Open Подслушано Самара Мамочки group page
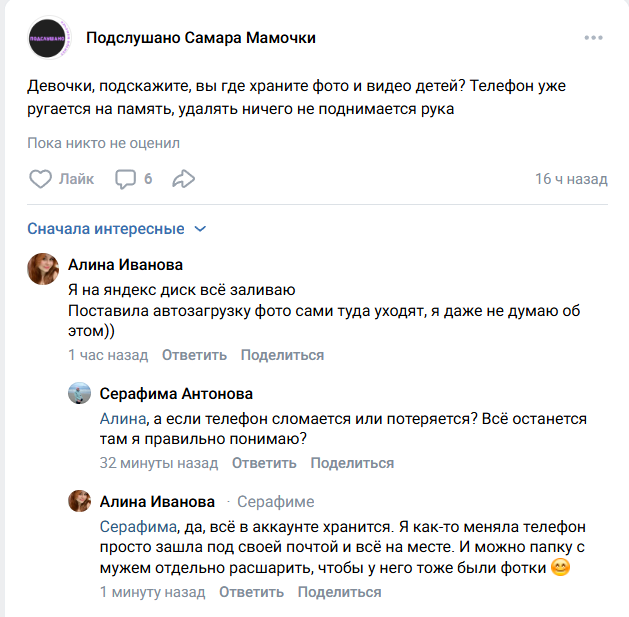This screenshot has height=617, width=629. pos(201,38)
